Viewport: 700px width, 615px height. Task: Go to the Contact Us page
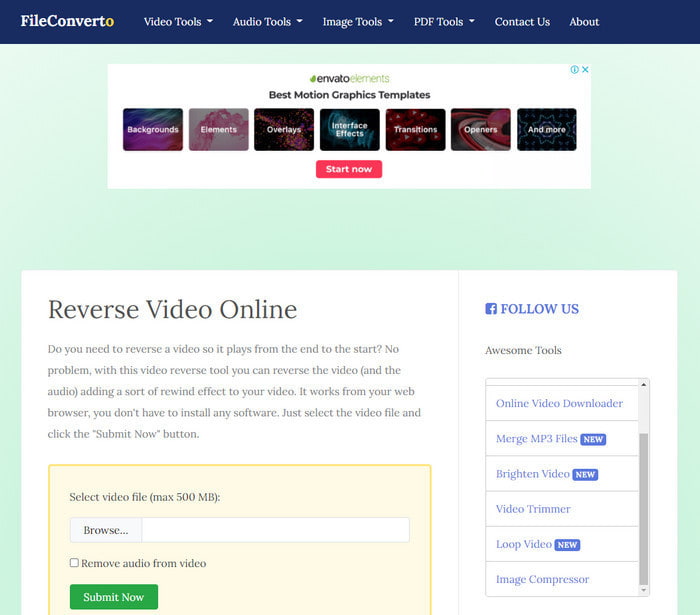522,21
